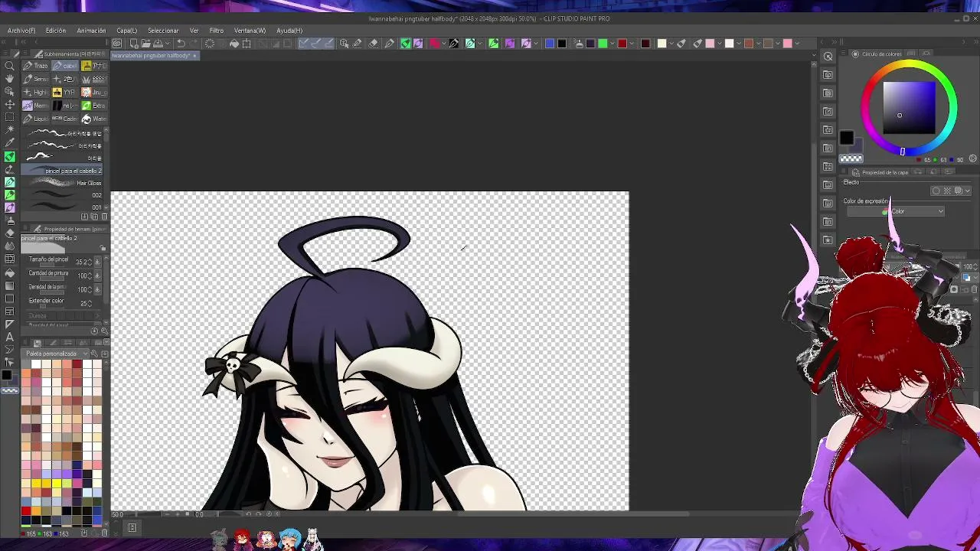Screen dimensions: 980x551
Task: Toggle the tone effect icon
Action: click(947, 191)
